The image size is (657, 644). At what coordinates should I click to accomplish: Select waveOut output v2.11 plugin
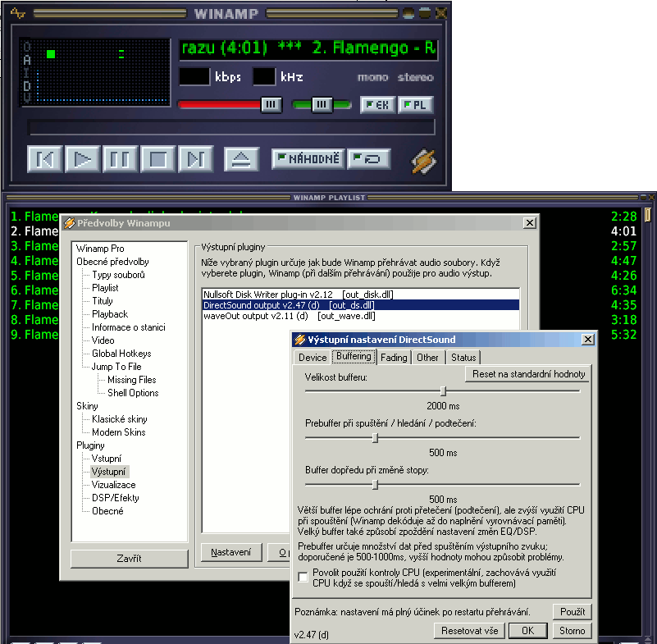click(x=360, y=316)
